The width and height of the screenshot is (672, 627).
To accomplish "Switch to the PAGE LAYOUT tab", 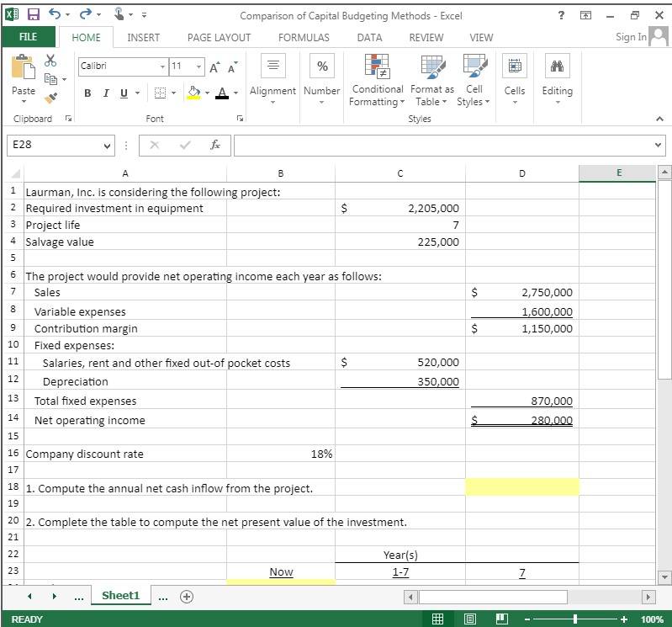I will point(219,38).
